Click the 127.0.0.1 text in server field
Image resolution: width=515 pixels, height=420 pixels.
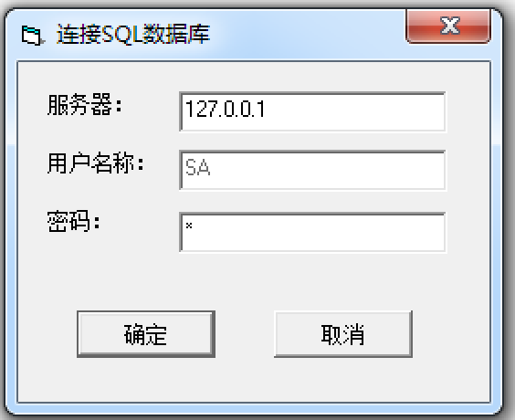point(225,110)
